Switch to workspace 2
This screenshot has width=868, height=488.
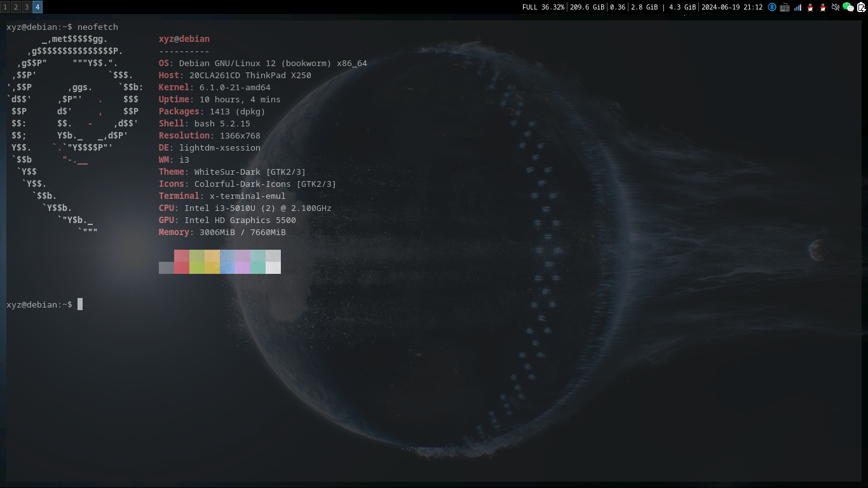(16, 7)
